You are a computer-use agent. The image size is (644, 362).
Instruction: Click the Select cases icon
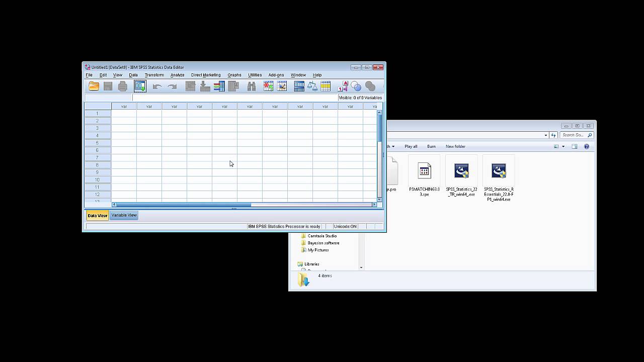point(326,86)
